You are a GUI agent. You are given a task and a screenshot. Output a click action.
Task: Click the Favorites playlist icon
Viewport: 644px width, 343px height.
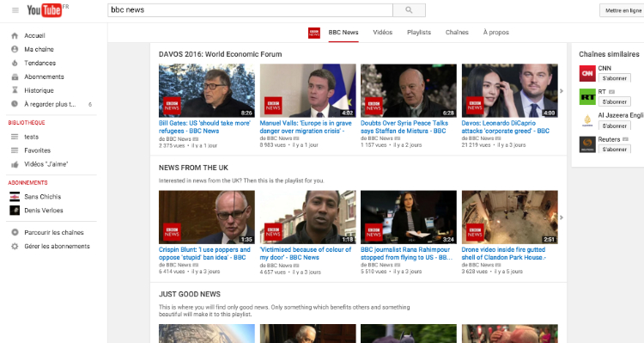[15, 150]
